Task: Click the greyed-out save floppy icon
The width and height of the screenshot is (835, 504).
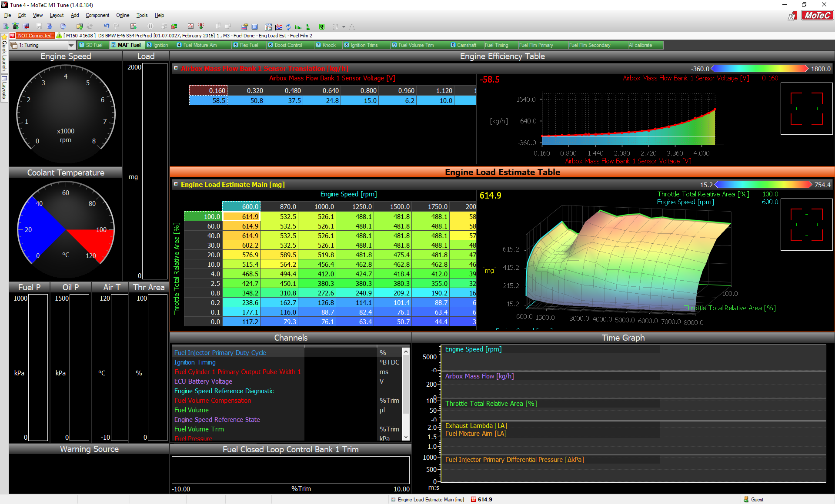Action: click(39, 27)
